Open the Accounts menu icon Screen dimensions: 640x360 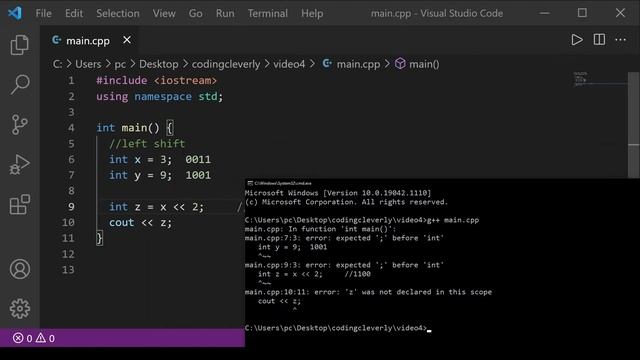(x=20, y=269)
